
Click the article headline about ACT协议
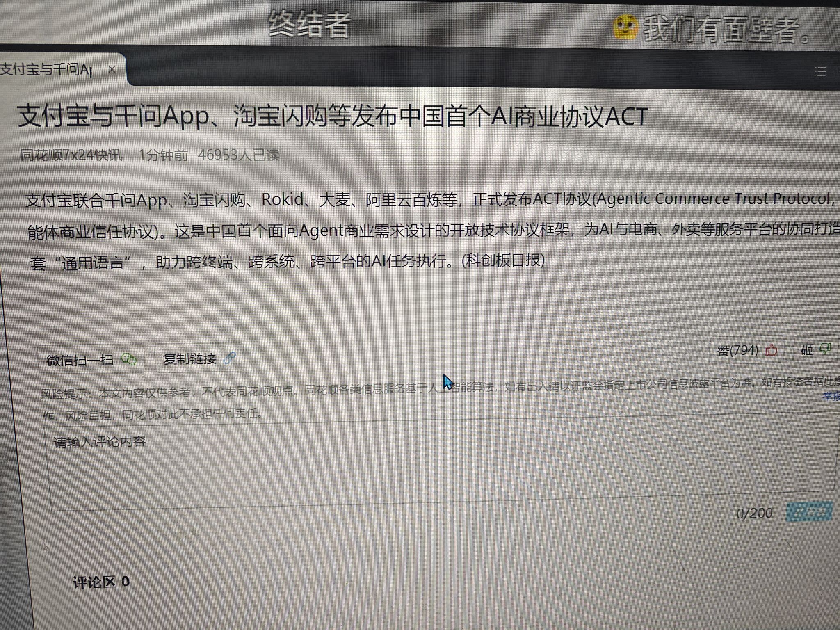(332, 116)
